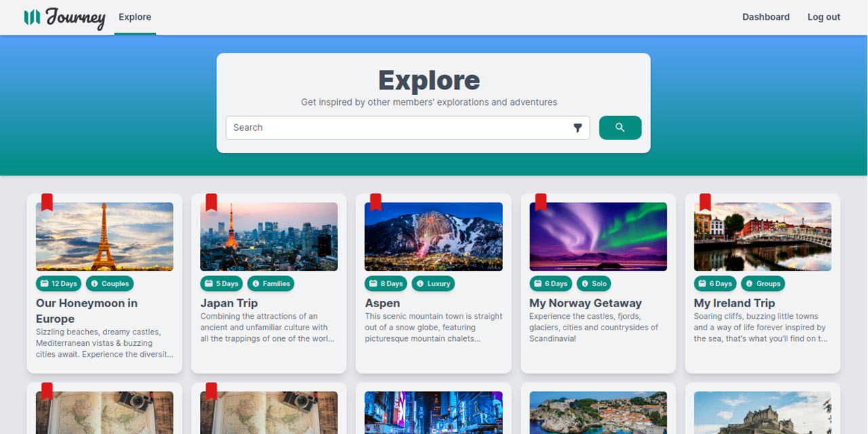Switch to the Explore tab
This screenshot has height=434, width=868.
click(134, 17)
